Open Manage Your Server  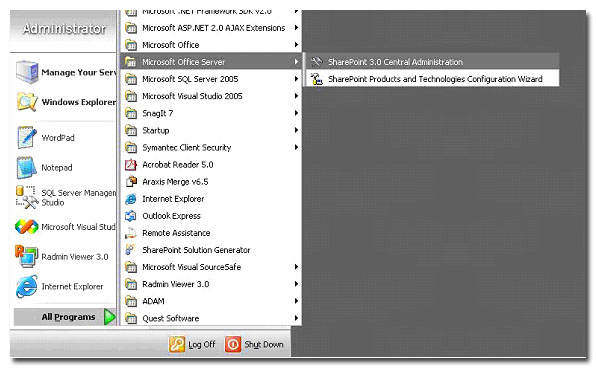coord(65,72)
